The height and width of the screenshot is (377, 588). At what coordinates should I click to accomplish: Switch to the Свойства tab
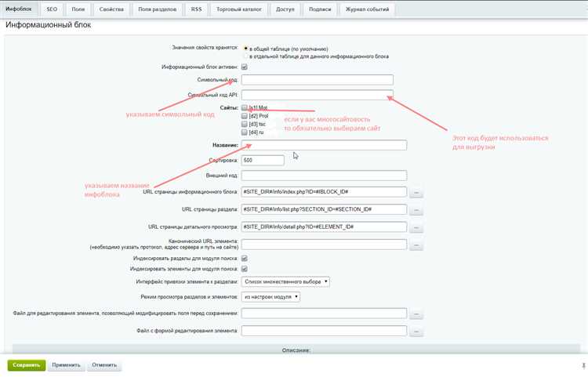111,9
